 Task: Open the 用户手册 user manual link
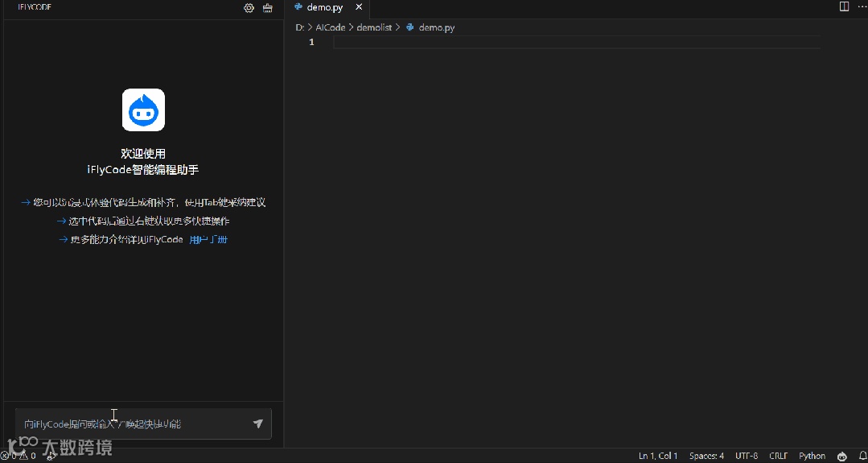coord(208,240)
